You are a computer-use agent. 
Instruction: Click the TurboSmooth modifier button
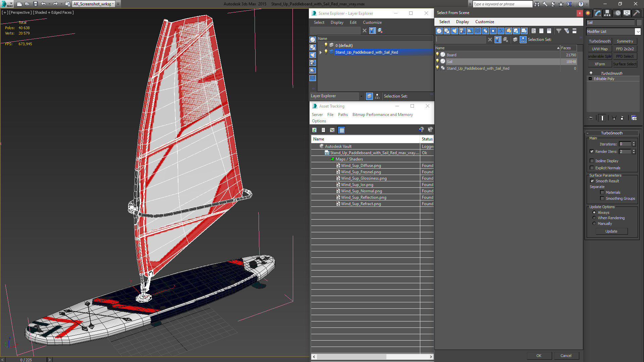point(599,41)
